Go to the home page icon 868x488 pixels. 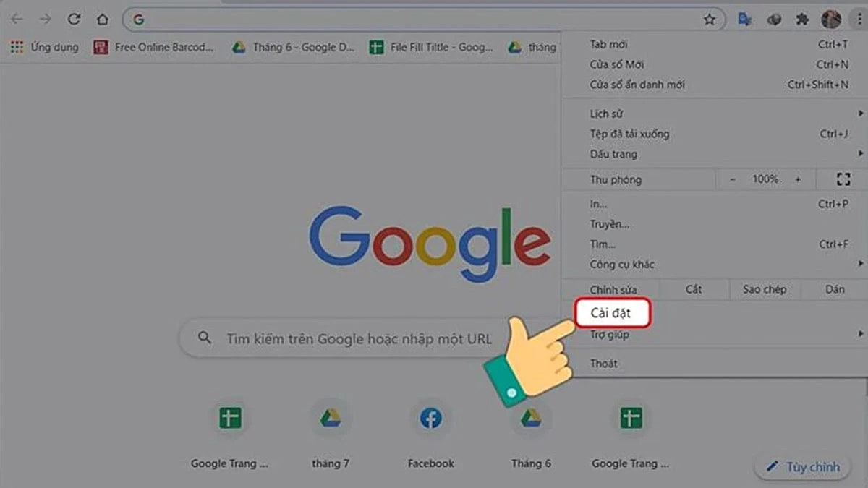(103, 20)
